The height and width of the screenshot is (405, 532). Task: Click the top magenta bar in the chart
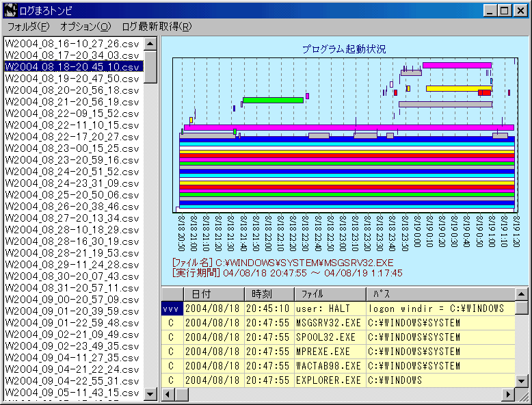456,65
